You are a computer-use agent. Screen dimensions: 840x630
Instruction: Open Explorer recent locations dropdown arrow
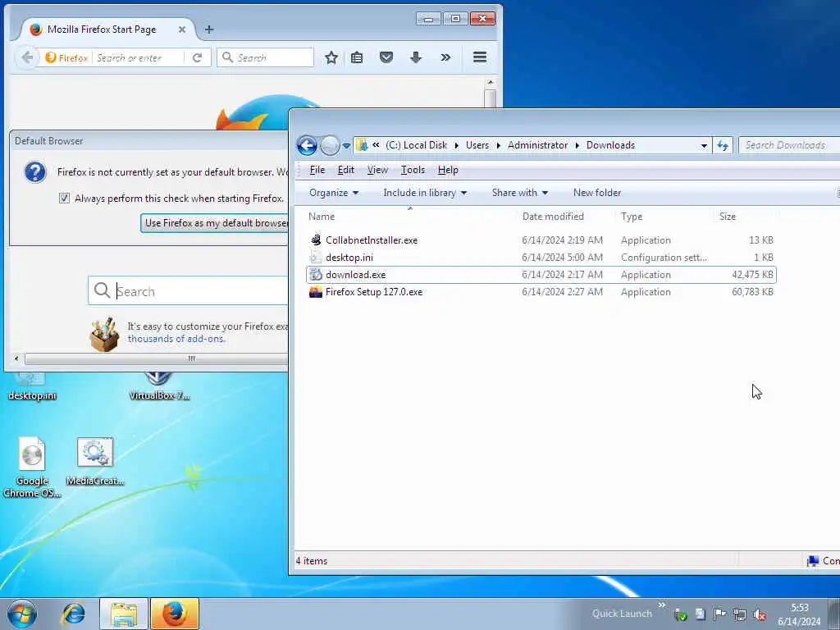(346, 145)
